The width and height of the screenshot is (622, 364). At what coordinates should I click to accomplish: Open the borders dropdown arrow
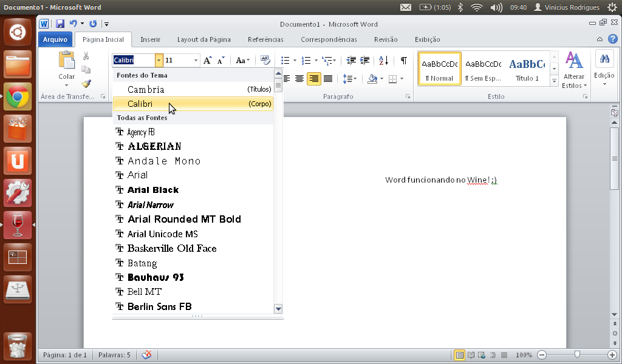[402, 79]
